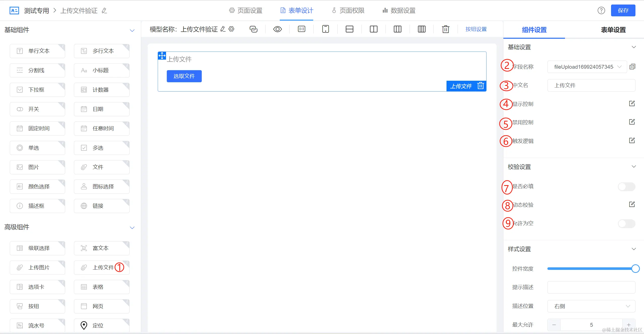Toggle the 允许为空 switch
Image resolution: width=644 pixels, height=334 pixels.
[626, 223]
